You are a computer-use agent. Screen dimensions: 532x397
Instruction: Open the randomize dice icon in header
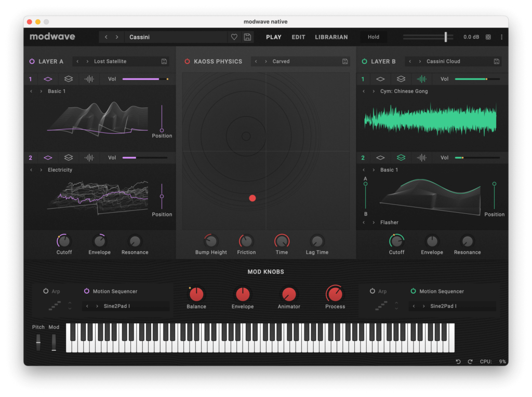488,37
